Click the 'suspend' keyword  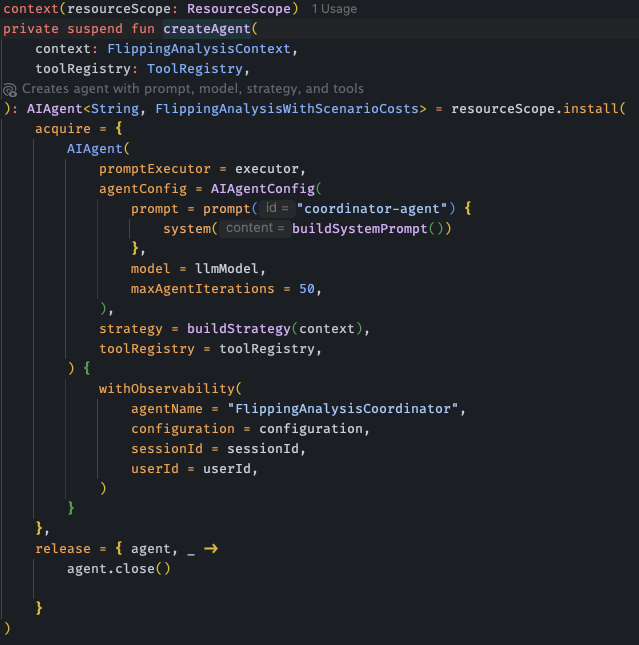pyautogui.click(x=95, y=29)
